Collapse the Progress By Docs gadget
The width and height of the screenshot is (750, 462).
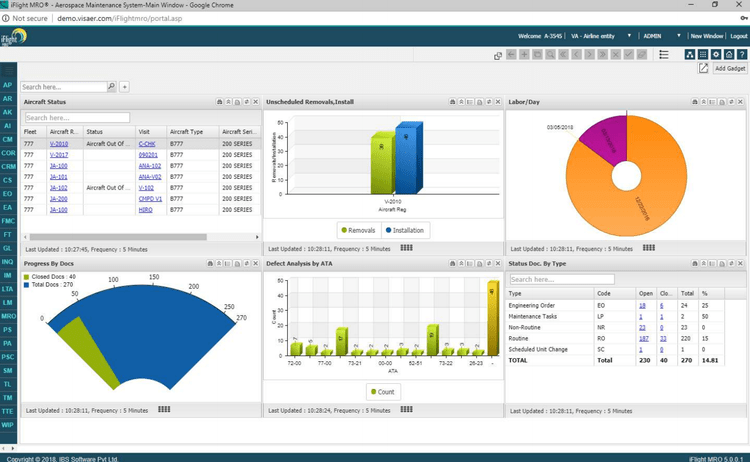[219, 264]
